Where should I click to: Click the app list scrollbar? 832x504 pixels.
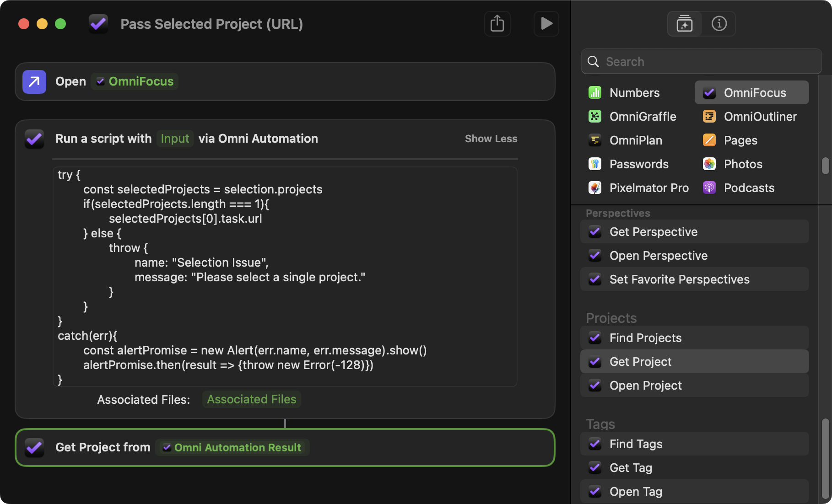pos(825,166)
